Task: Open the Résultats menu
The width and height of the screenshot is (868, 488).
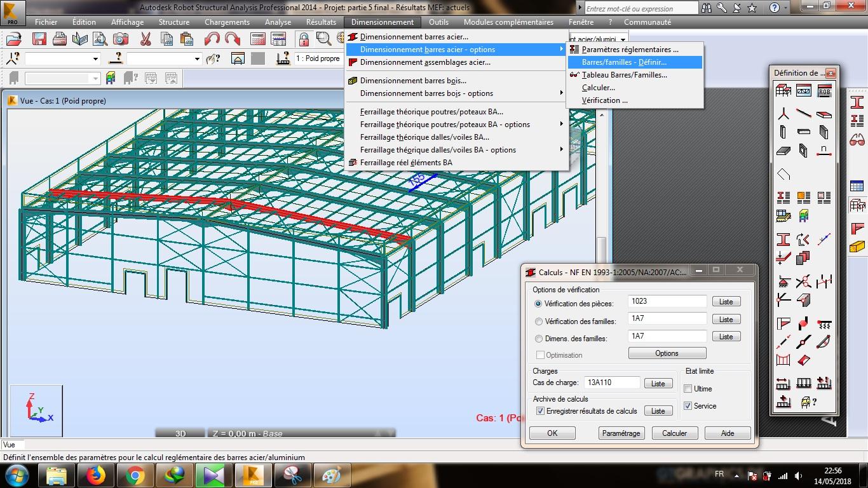Action: coord(321,22)
